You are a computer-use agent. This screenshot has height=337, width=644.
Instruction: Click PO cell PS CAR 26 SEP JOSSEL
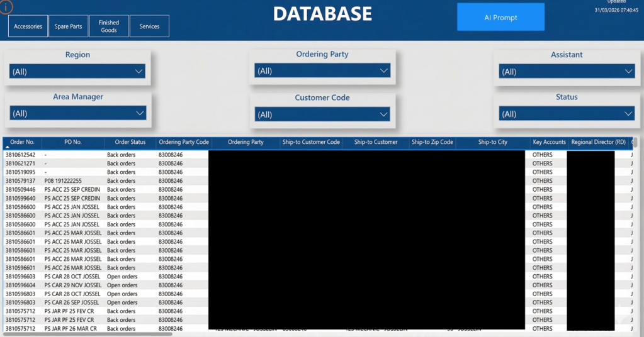(72, 302)
